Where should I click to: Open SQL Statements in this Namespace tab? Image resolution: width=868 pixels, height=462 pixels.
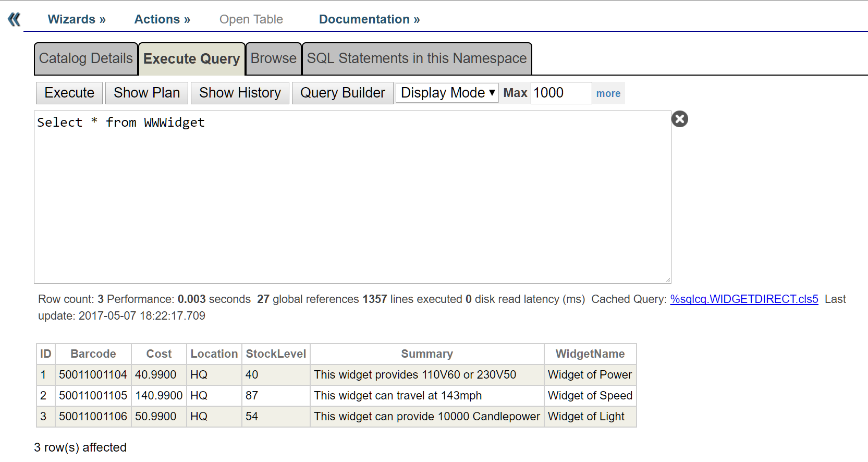tap(417, 58)
